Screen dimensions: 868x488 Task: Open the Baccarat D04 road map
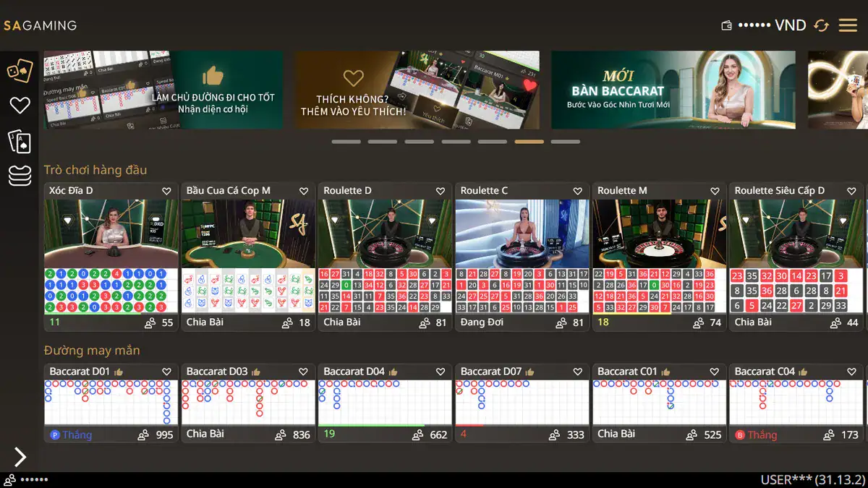tap(385, 402)
